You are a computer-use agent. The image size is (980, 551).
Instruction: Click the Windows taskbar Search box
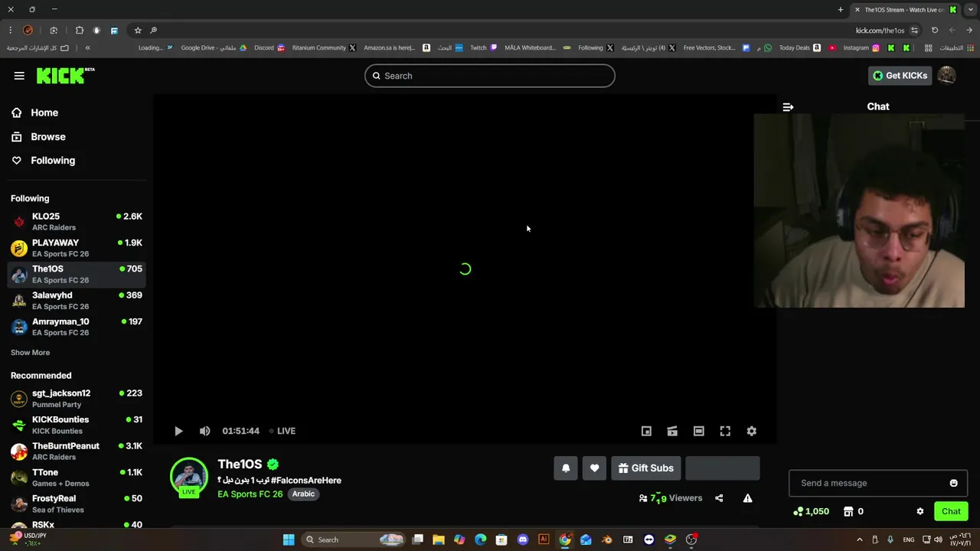354,540
